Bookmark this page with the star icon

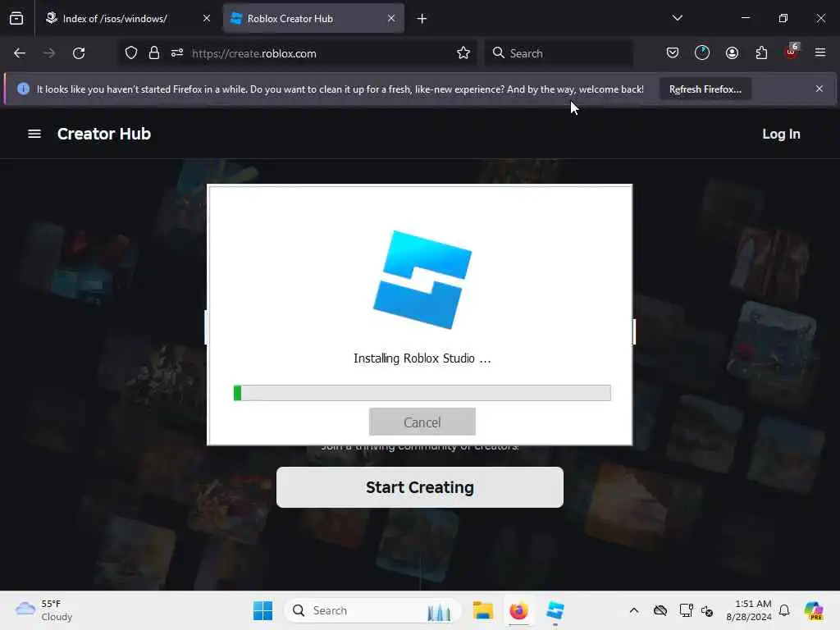click(463, 53)
